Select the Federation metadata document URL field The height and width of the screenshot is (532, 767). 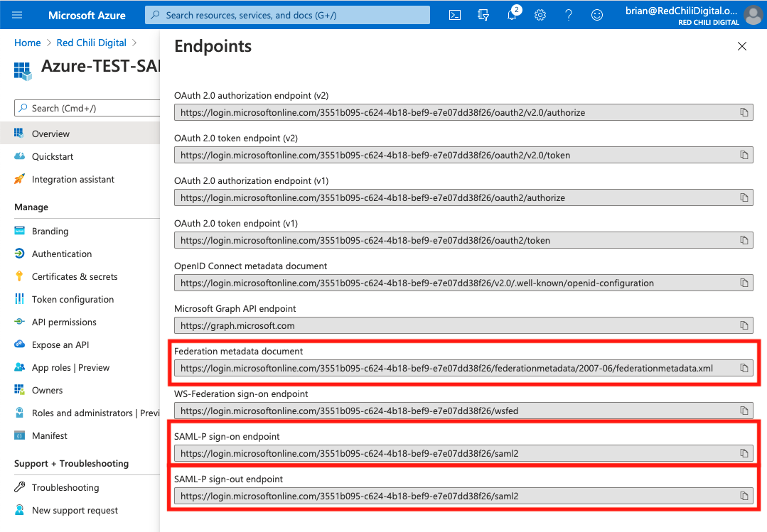coord(463,368)
